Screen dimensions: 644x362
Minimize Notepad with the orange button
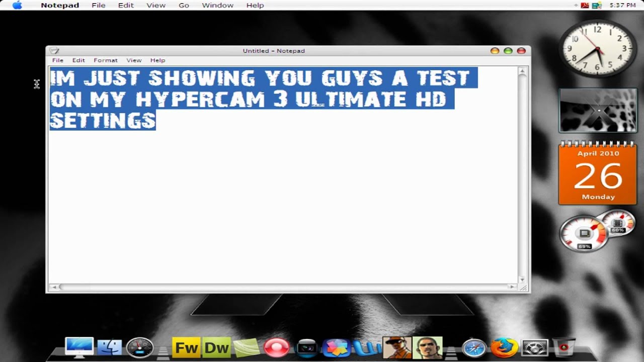pyautogui.click(x=495, y=51)
